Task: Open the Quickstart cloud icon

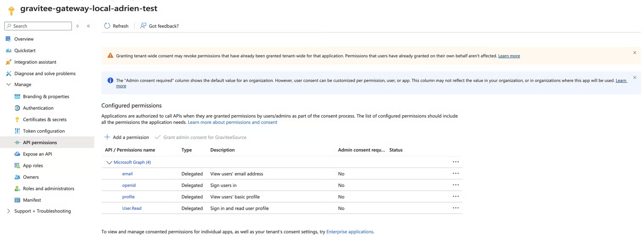Action: [x=8, y=50]
